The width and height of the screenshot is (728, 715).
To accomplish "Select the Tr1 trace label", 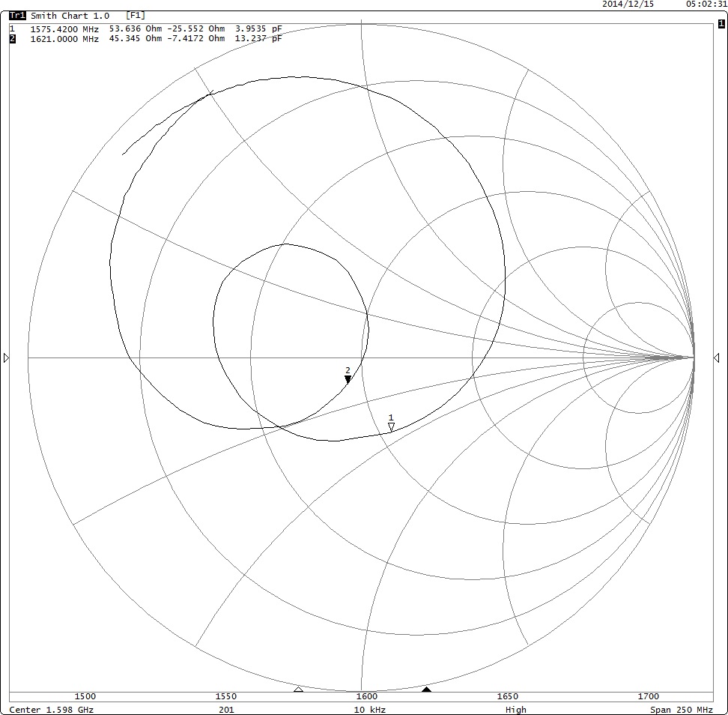I will tap(17, 16).
